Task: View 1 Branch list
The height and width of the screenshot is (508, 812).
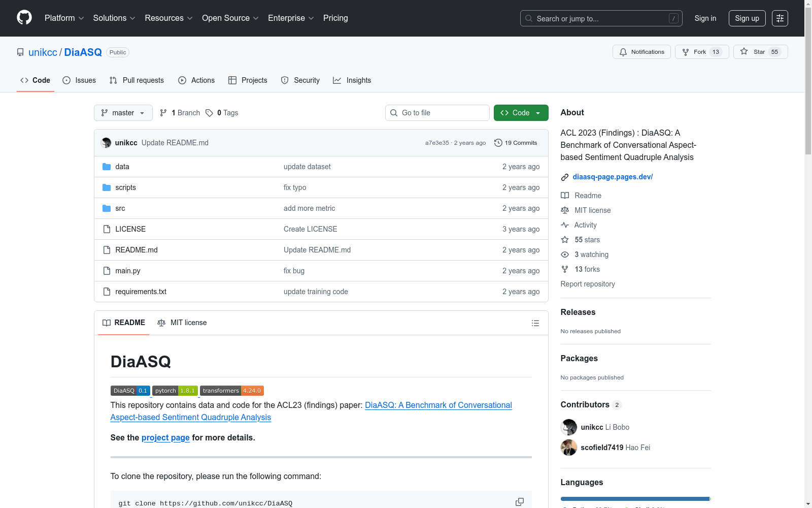Action: (180, 113)
